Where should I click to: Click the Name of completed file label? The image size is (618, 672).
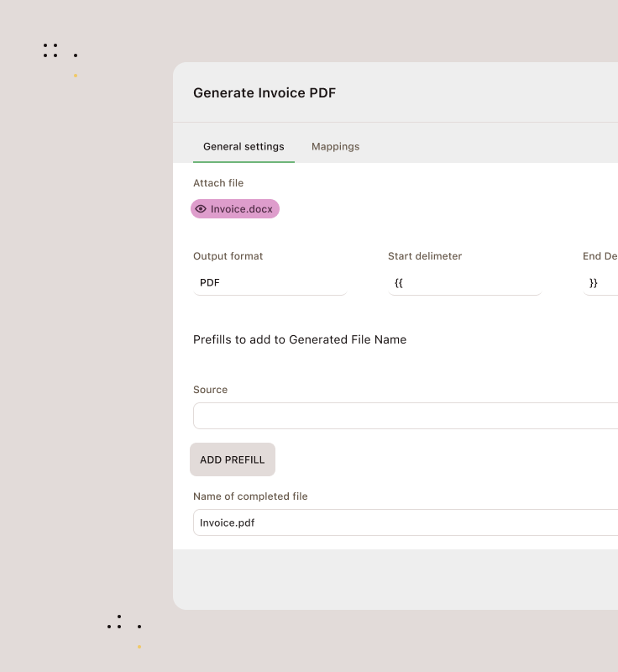tap(250, 496)
